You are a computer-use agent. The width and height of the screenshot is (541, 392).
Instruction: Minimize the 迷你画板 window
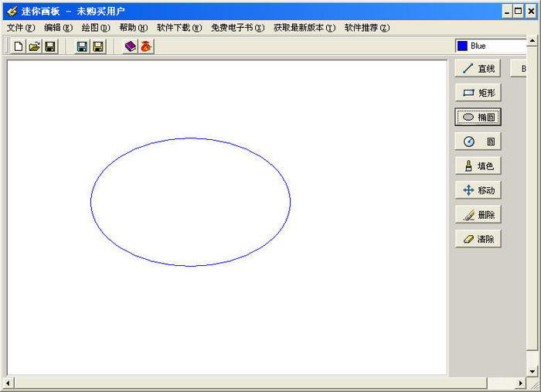pos(506,12)
